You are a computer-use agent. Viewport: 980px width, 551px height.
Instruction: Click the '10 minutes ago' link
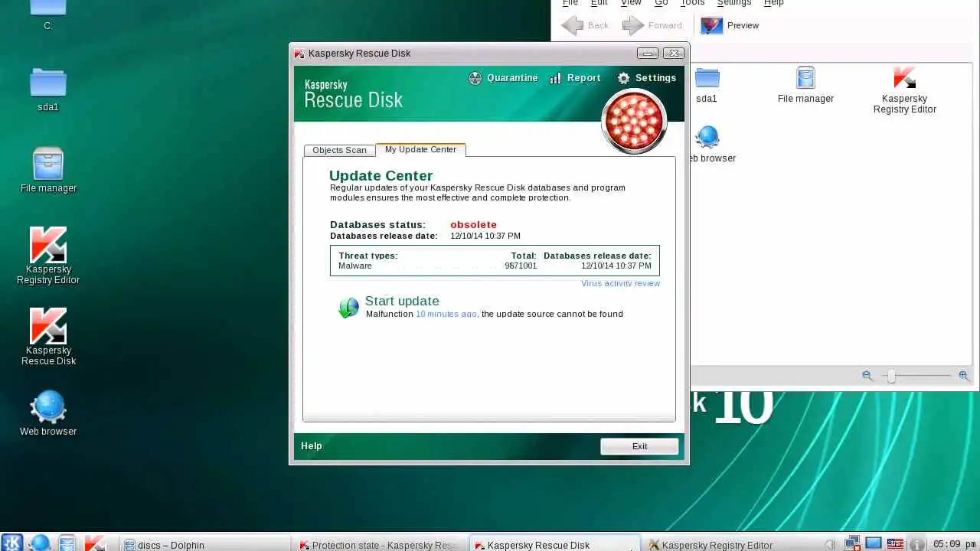(446, 314)
